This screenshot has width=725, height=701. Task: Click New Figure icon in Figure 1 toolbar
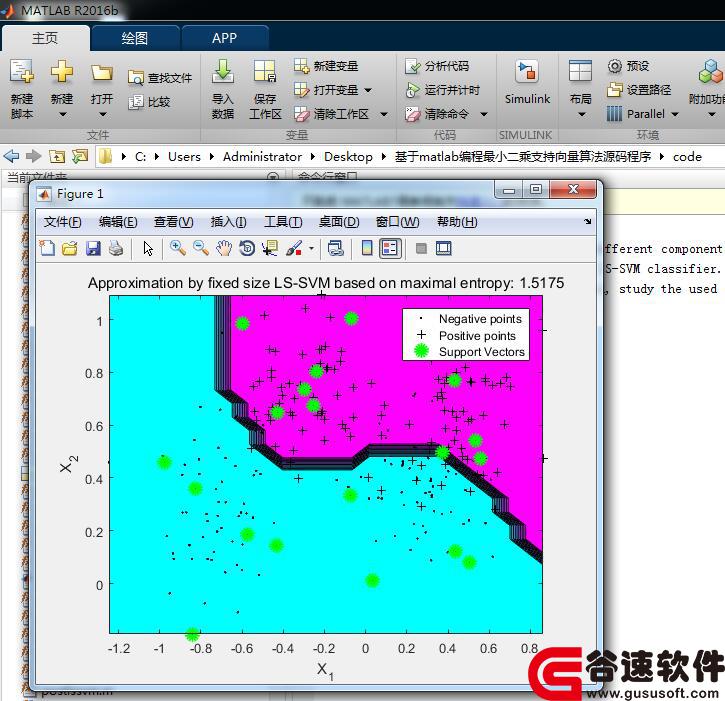pos(47,248)
